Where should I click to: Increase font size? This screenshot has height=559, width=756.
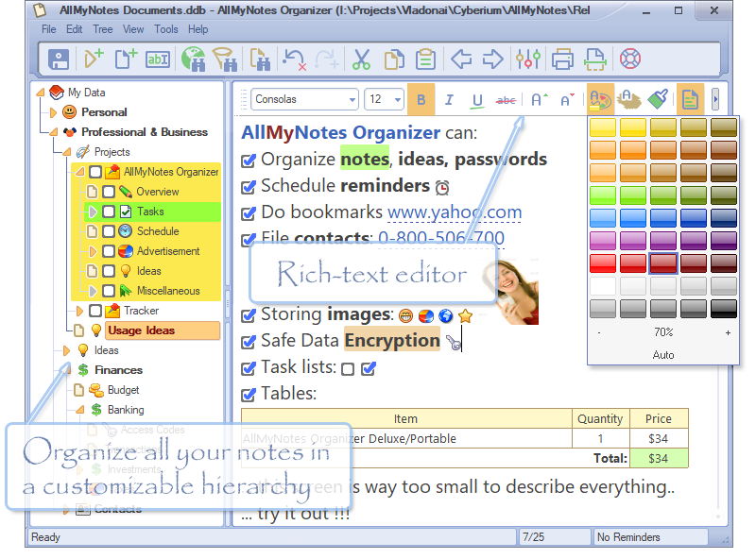coord(539,100)
